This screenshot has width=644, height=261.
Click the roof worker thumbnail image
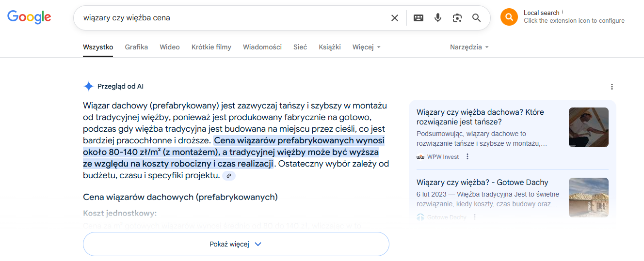click(x=588, y=127)
